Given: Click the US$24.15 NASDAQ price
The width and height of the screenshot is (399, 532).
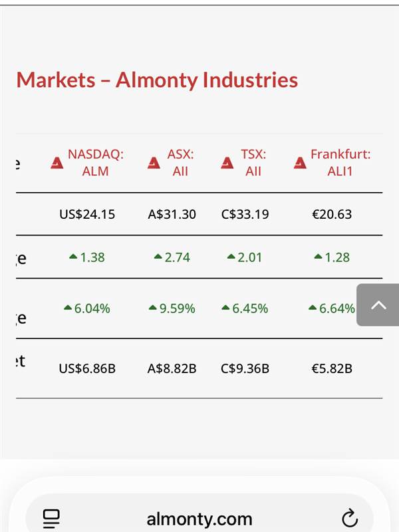Looking at the screenshot, I should [x=87, y=214].
